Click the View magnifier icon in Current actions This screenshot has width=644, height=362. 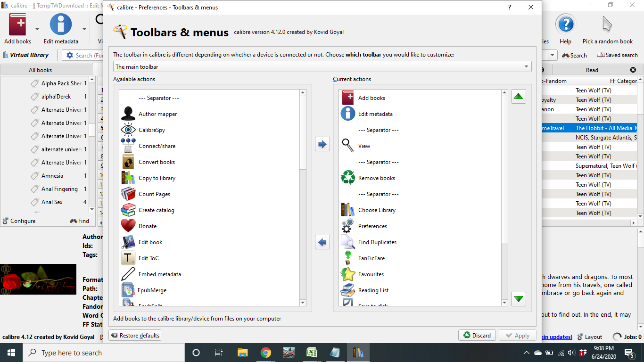click(348, 146)
